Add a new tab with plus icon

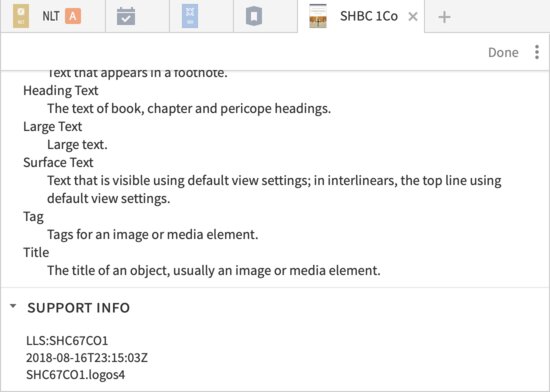[444, 17]
